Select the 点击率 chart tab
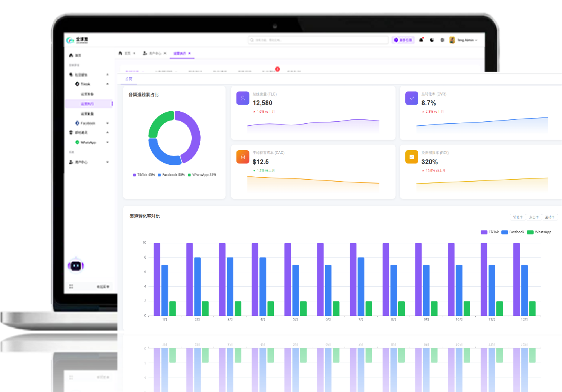Image resolution: width=562 pixels, height=392 pixels. click(x=534, y=217)
